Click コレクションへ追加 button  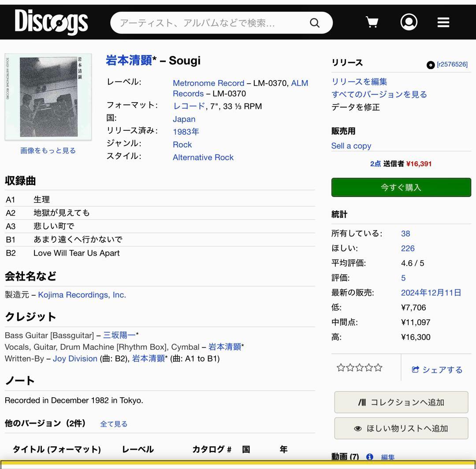(x=401, y=402)
